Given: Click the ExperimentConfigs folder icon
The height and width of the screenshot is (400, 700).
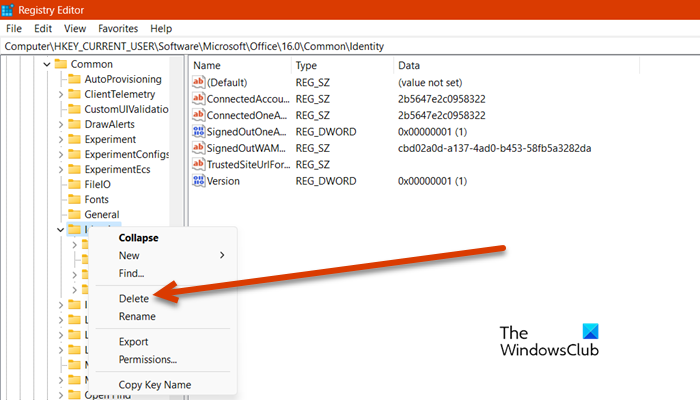Looking at the screenshot, I should click(74, 154).
